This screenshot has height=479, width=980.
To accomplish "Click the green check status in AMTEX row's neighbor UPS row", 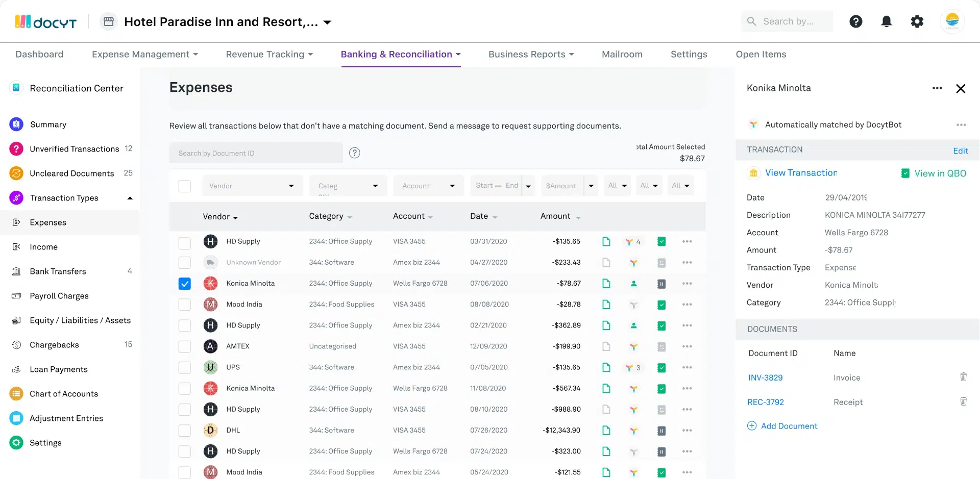I will pos(661,367).
